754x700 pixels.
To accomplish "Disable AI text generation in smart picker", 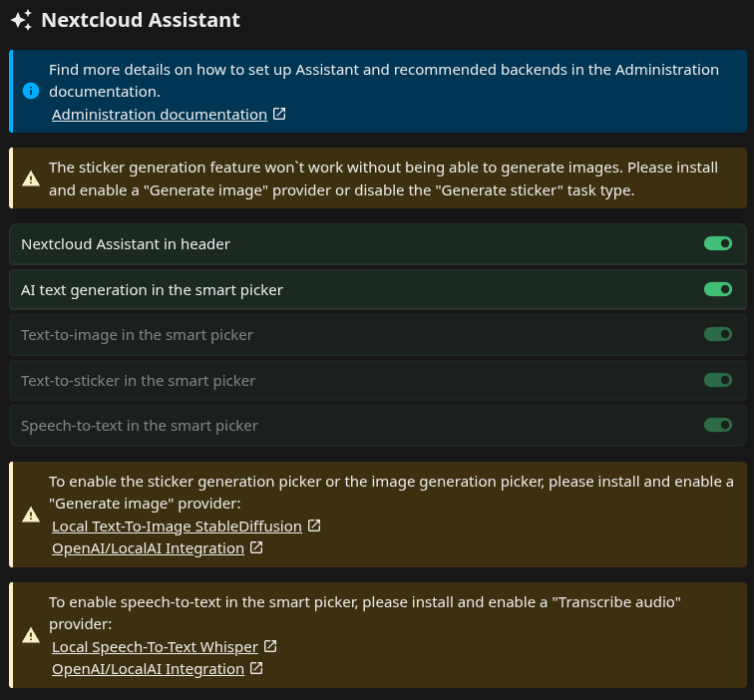I will click(718, 289).
